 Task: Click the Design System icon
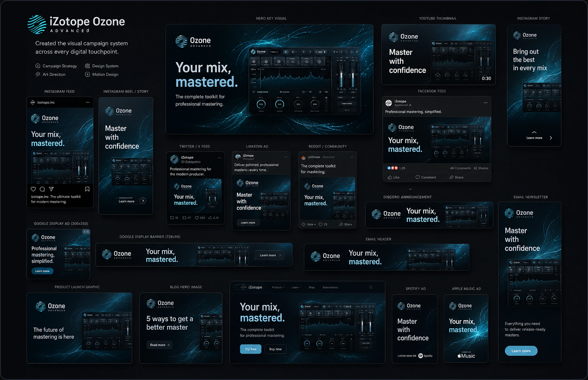[87, 66]
